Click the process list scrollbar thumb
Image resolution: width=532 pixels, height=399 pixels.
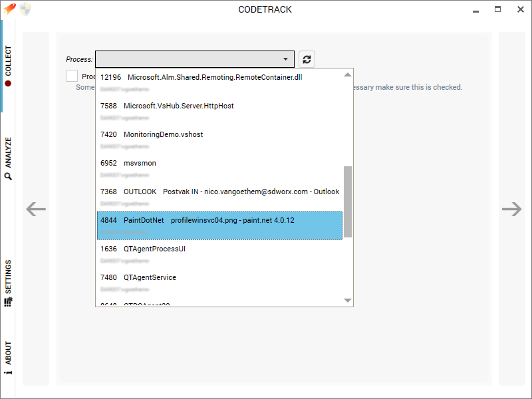[x=347, y=201]
